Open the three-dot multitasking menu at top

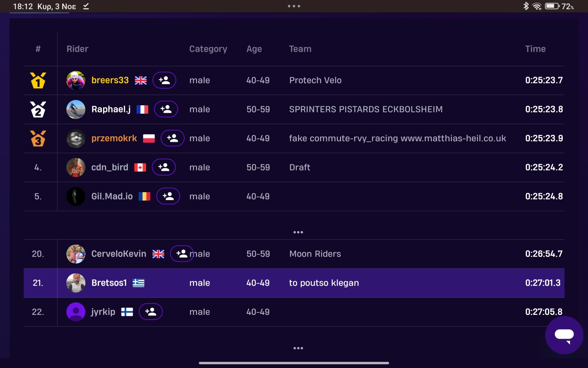pos(294,6)
